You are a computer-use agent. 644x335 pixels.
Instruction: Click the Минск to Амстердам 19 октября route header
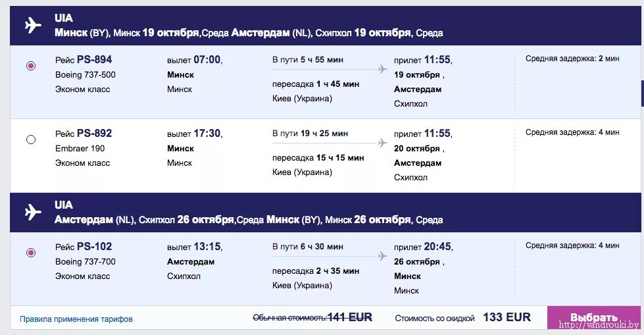pyautogui.click(x=249, y=33)
